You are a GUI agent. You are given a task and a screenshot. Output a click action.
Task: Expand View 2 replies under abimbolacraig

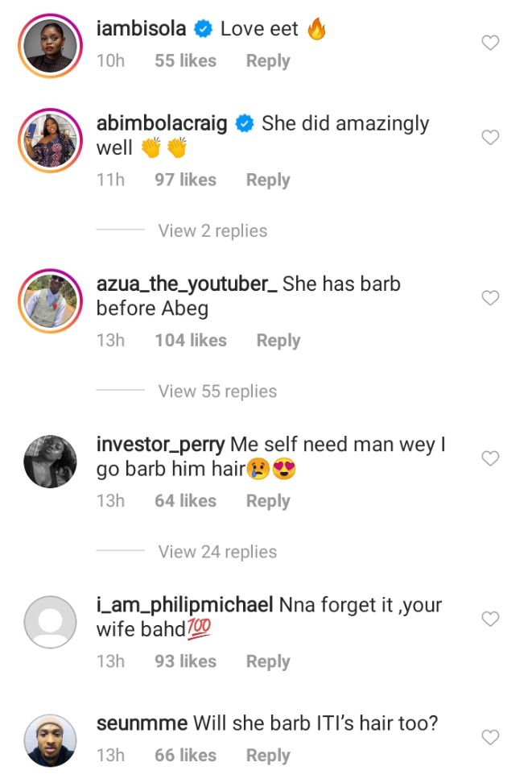[x=212, y=231]
